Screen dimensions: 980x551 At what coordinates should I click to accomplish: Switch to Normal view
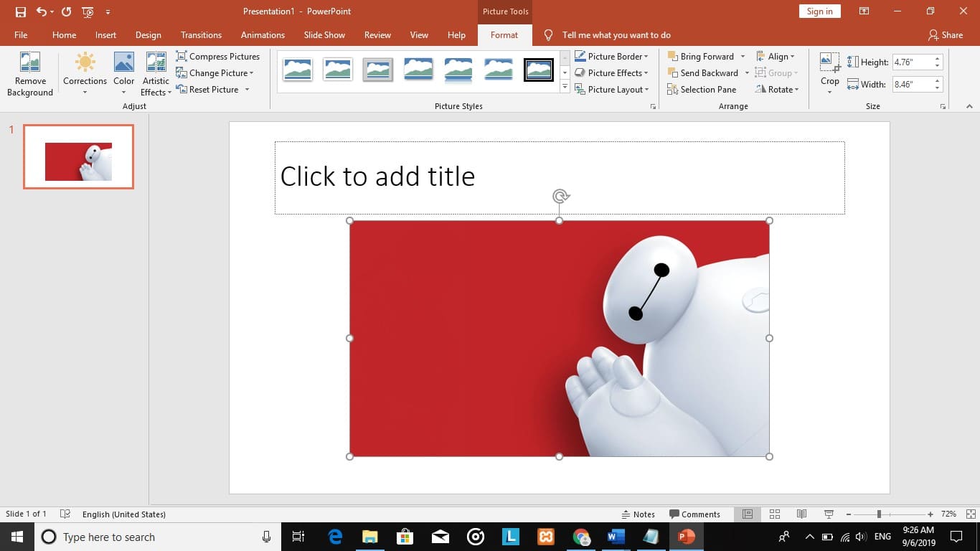748,514
